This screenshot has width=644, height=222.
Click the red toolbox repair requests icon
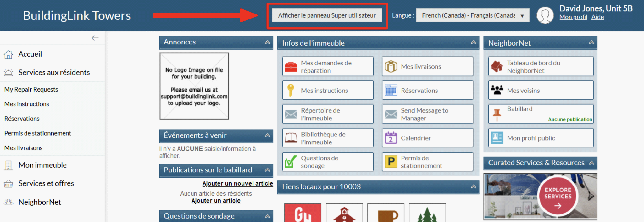point(291,67)
